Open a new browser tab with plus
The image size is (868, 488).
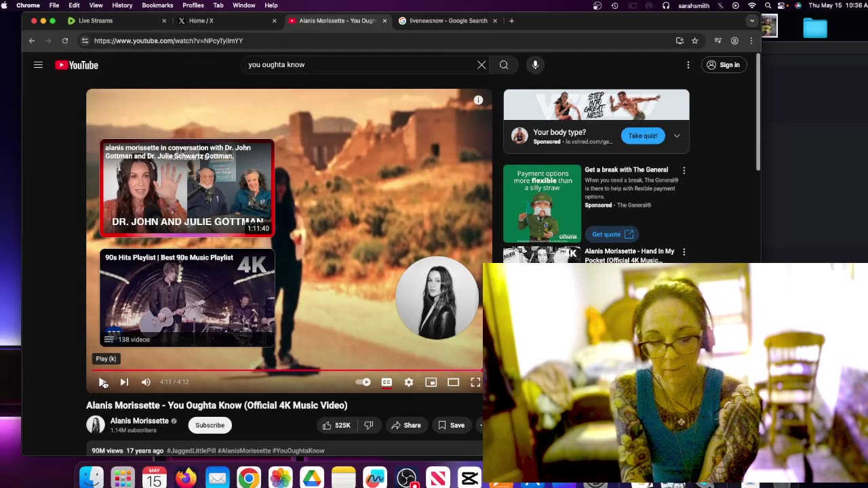[511, 21]
